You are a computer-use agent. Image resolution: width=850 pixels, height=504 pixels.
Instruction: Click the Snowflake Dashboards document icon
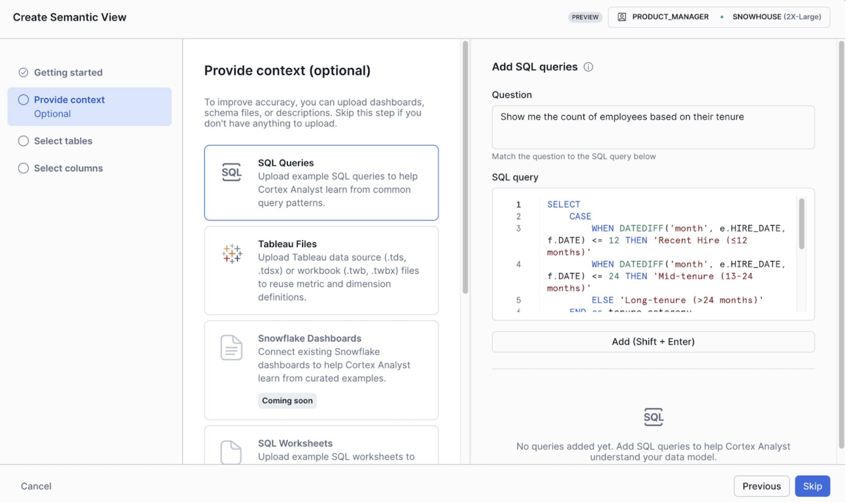click(x=231, y=348)
